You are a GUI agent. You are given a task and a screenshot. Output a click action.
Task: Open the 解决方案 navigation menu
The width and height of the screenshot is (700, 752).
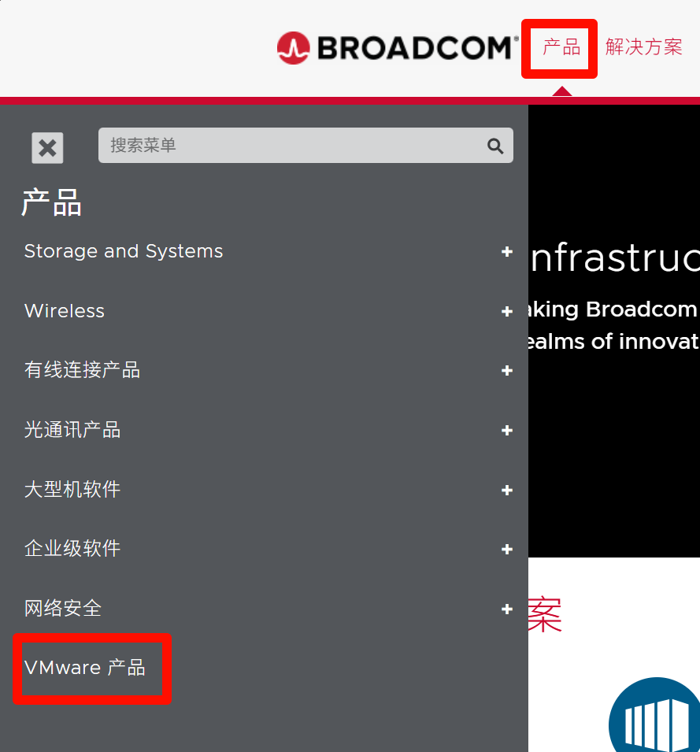pos(643,47)
